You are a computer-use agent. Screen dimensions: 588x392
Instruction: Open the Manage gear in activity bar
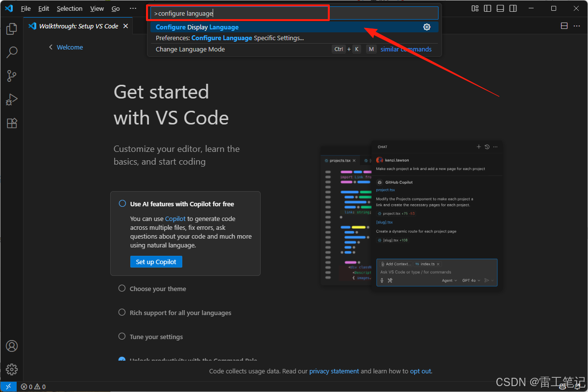click(12, 369)
